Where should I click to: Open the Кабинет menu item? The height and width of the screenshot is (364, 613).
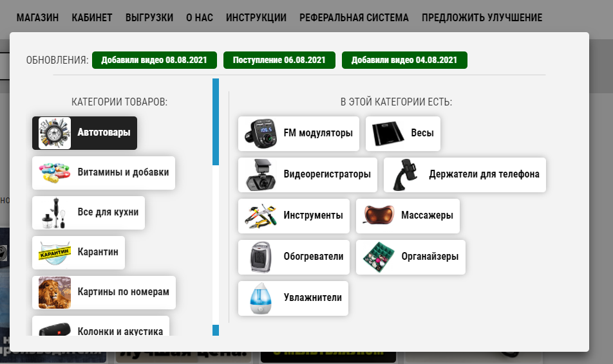coord(91,17)
